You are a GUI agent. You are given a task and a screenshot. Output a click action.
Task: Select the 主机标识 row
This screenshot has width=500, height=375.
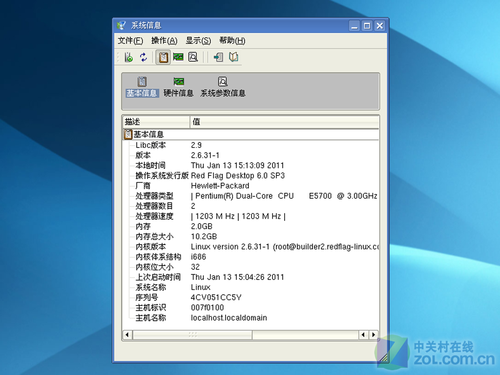(251, 308)
